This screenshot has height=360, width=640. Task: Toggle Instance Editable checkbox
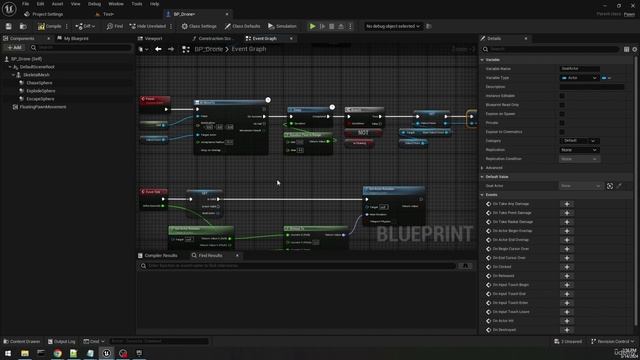(562, 96)
